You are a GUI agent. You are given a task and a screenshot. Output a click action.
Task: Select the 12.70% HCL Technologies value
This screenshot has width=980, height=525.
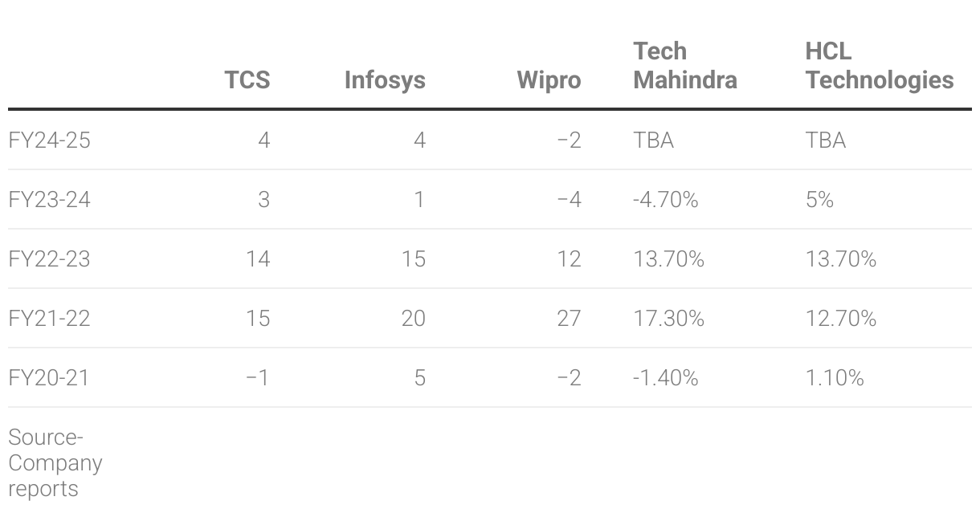pyautogui.click(x=841, y=319)
